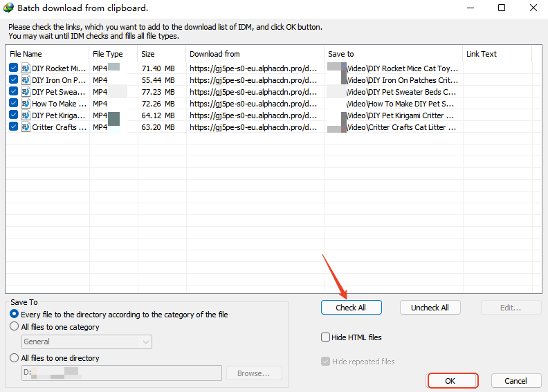The image size is (548, 392).
Task: Click file icon of How To Make row
Action: click(26, 104)
